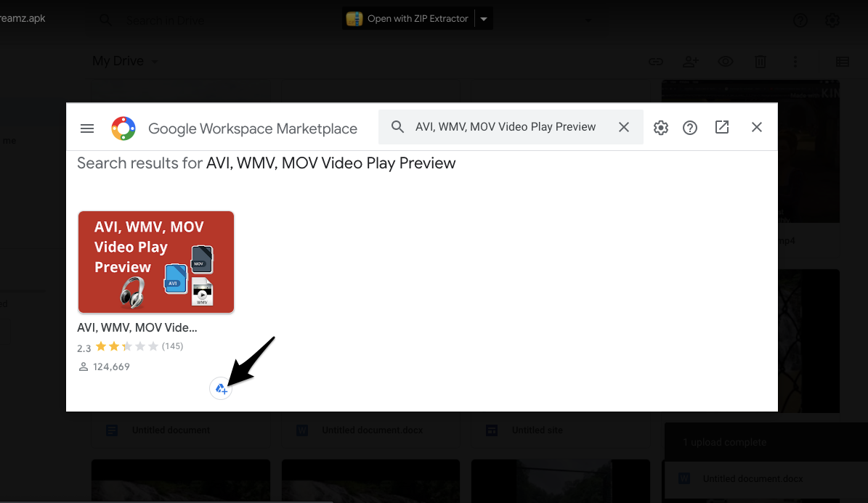Click the get link icon in Drive toolbar

(656, 62)
